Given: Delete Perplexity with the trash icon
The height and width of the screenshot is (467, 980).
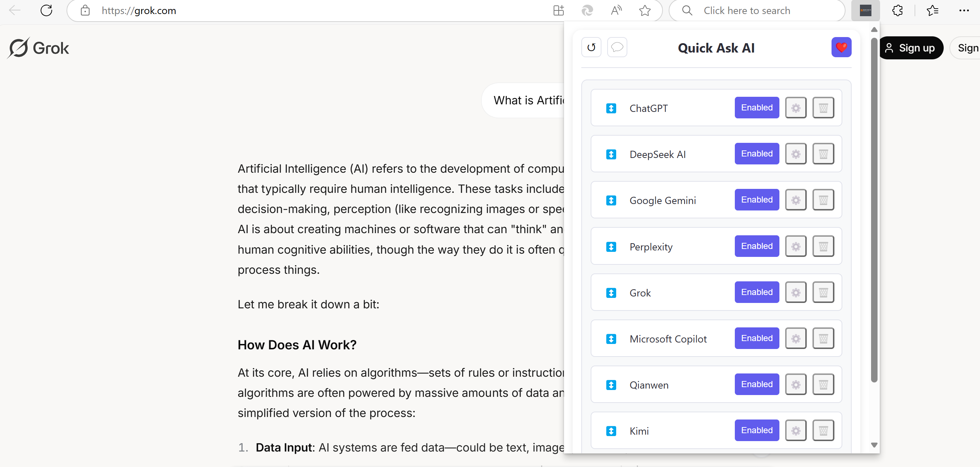Looking at the screenshot, I should coord(823,246).
